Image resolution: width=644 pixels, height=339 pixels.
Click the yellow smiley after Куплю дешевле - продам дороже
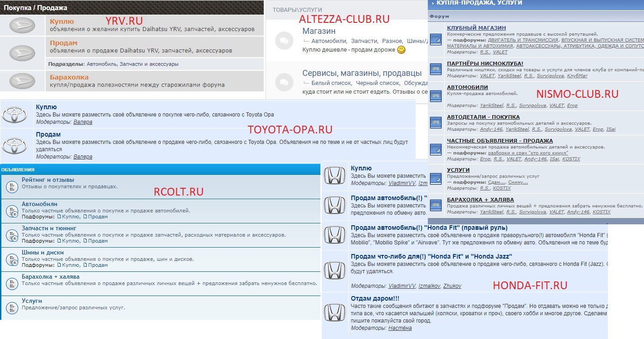coord(401,49)
